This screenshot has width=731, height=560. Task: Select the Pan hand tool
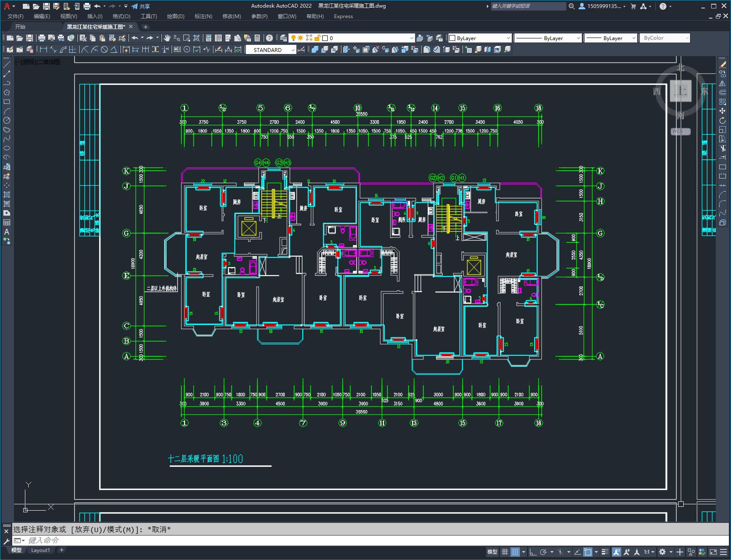[x=167, y=38]
